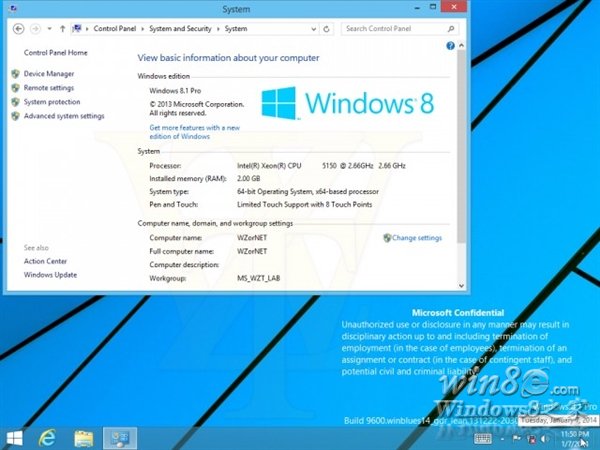Click the MS_WZT_LAB workgroup value
Image resolution: width=600 pixels, height=450 pixels.
point(258,279)
